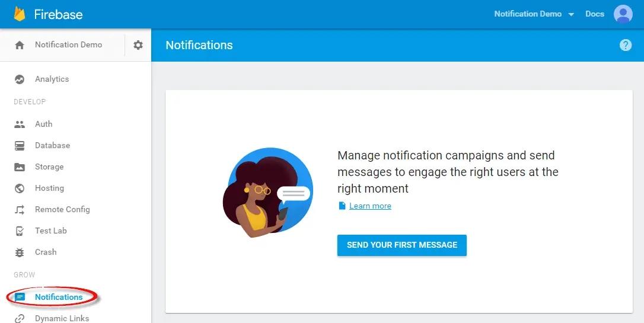The width and height of the screenshot is (644, 323).
Task: Open Dynamic Links from the sidebar
Action: [x=62, y=318]
